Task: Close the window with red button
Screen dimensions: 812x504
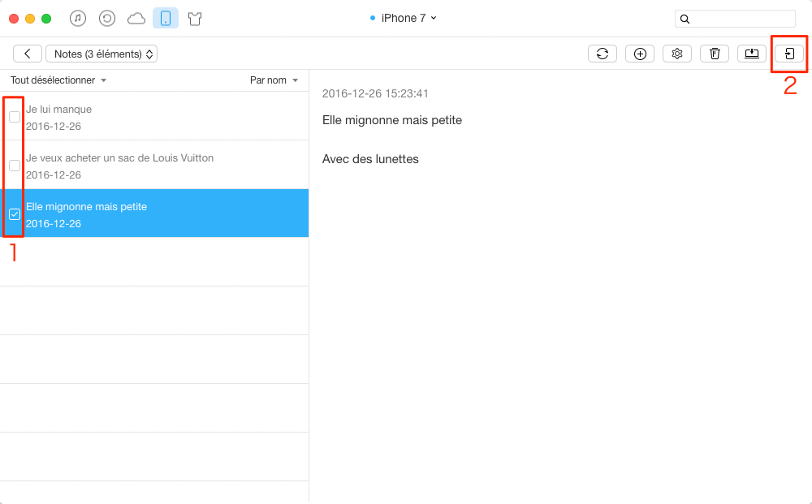Action: [14, 19]
